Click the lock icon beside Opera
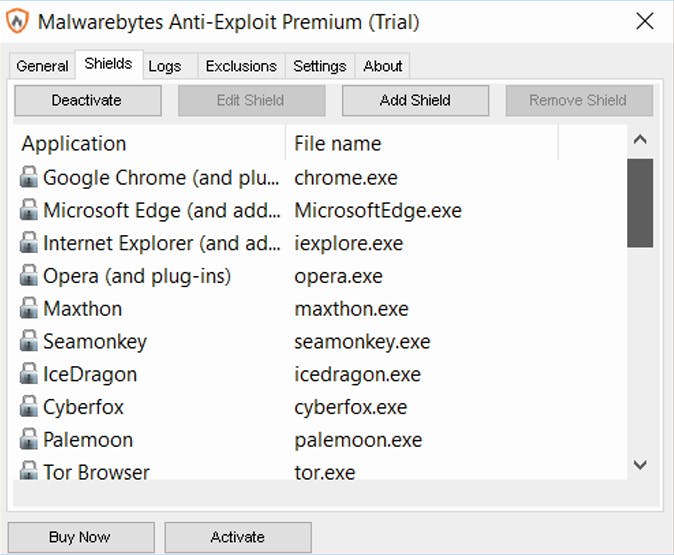Image resolution: width=674 pixels, height=555 pixels. (x=29, y=276)
